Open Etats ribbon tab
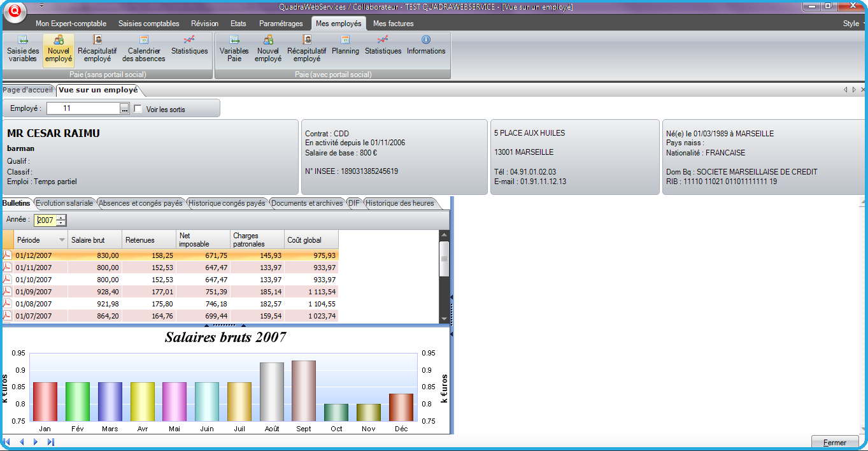868x451 pixels. (238, 24)
